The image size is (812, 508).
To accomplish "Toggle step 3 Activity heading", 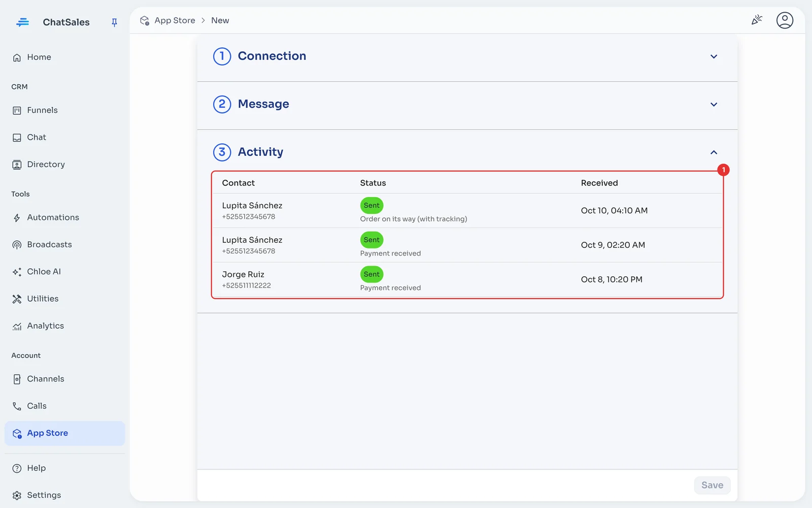I will point(260,152).
